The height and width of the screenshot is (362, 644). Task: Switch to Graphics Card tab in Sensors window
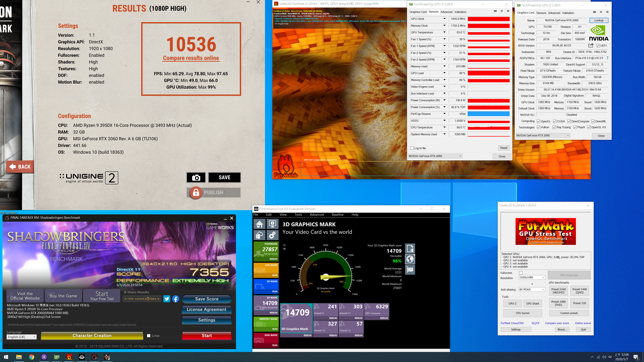coord(418,12)
